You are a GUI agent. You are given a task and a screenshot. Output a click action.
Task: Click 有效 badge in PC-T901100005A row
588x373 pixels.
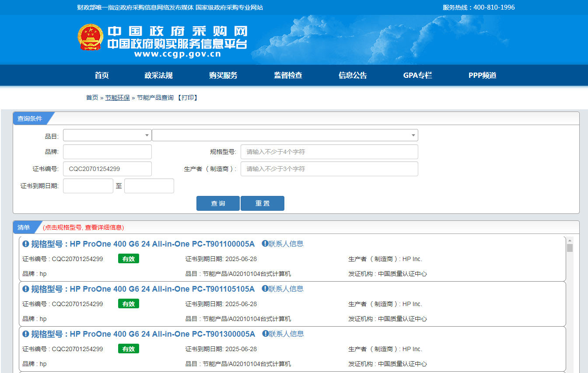click(129, 259)
